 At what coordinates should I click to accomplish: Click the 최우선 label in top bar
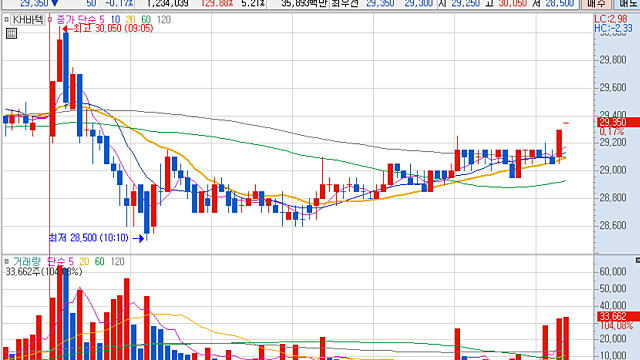(x=345, y=4)
